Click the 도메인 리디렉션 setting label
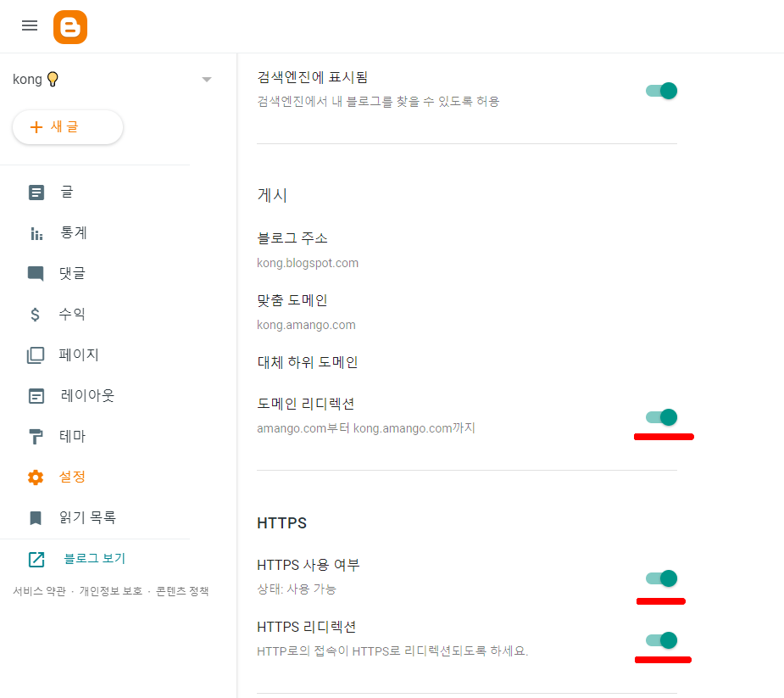The width and height of the screenshot is (784, 698). 306,404
